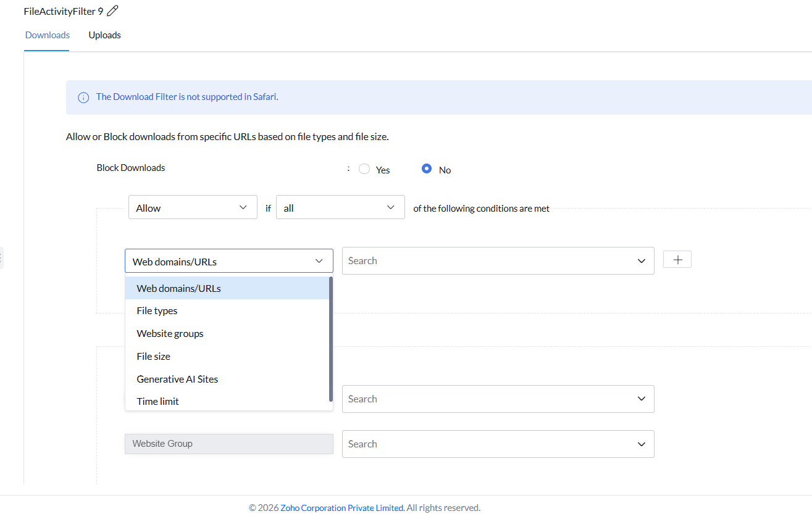The image size is (812, 519).
Task: Collapse the Web domains/URLs criteria dropdown
Action: tap(229, 261)
